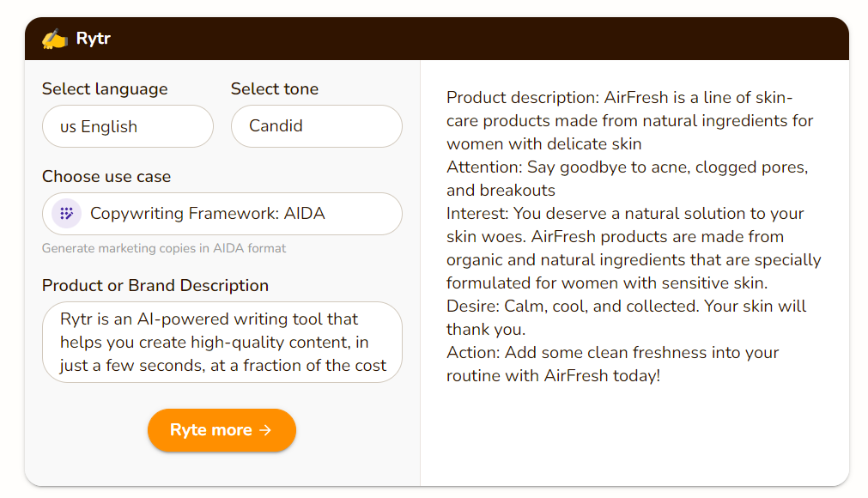Image resolution: width=868 pixels, height=498 pixels.
Task: Click the arrow icon on Ryte more
Action: click(x=265, y=430)
